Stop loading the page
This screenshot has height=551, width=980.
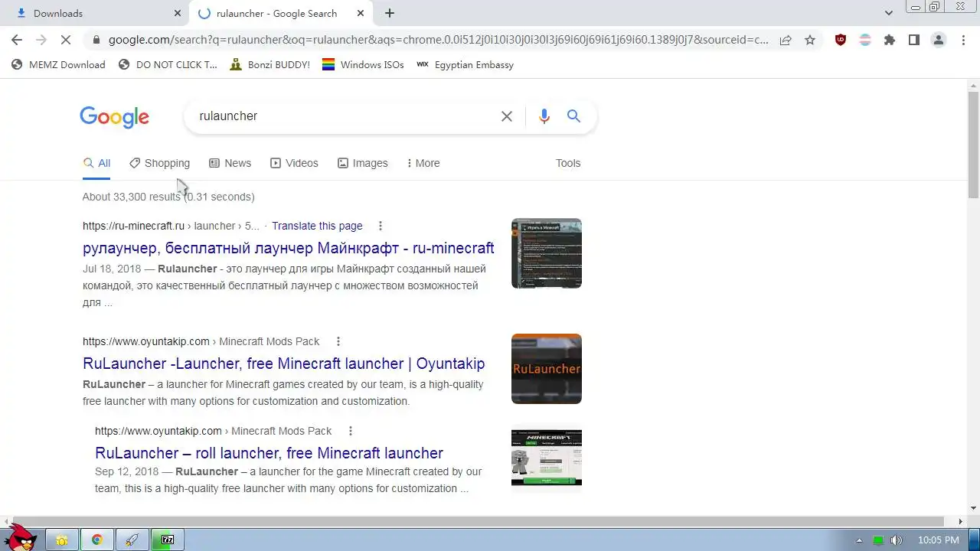click(66, 40)
